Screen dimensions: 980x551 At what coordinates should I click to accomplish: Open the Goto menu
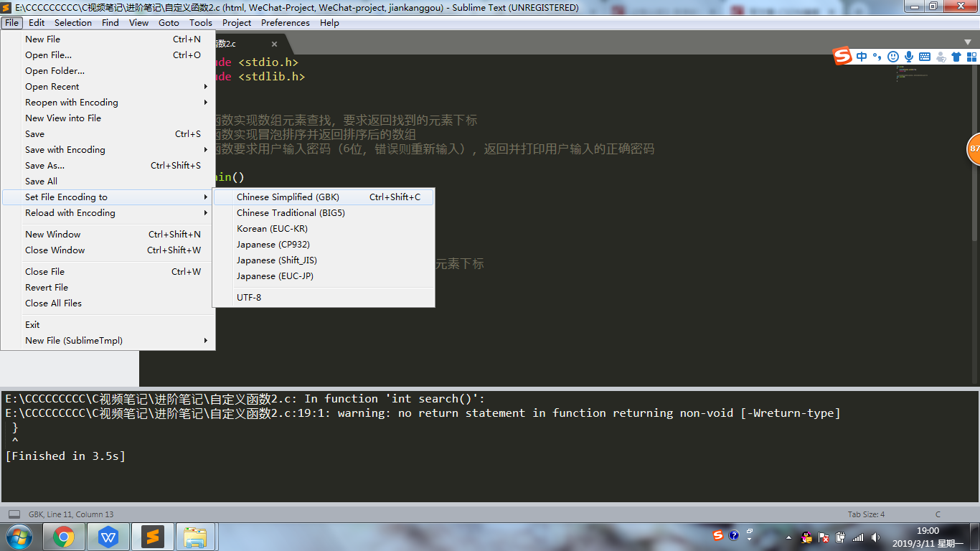pos(169,22)
